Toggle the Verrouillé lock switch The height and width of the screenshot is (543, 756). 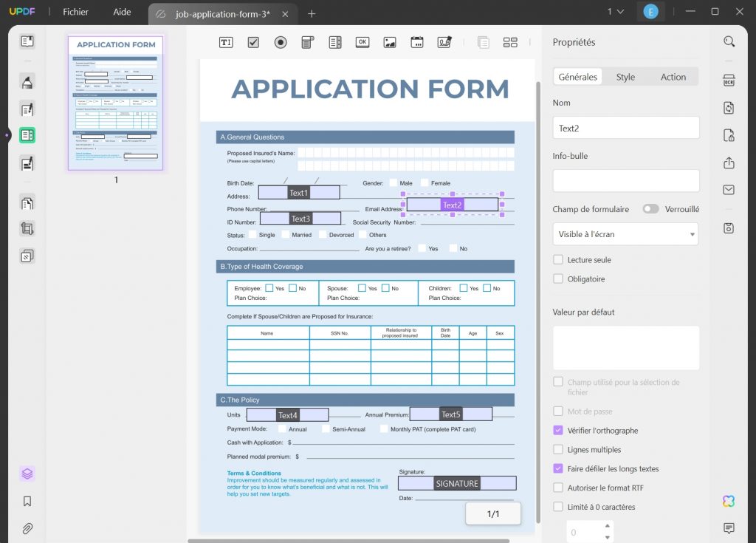click(650, 209)
